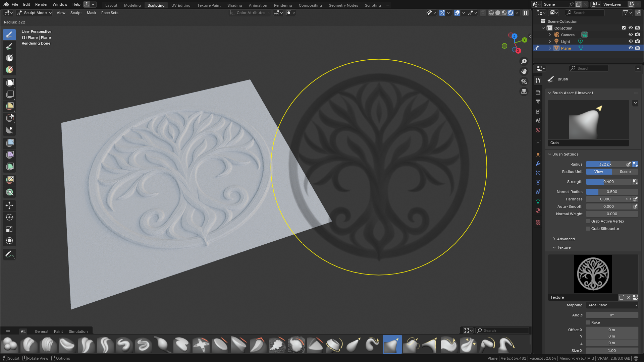
Task: Switch to the Texture Paint workspace tab
Action: coord(209,5)
